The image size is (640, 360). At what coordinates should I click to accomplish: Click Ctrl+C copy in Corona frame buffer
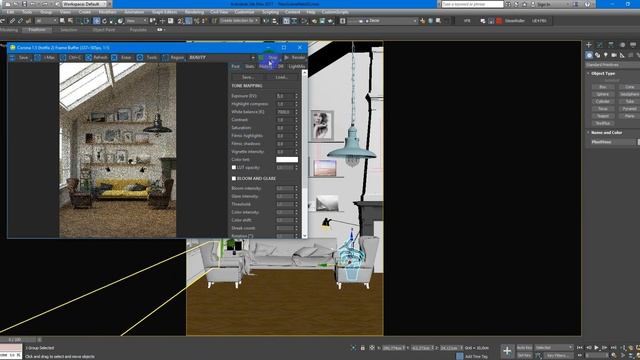tap(71, 58)
